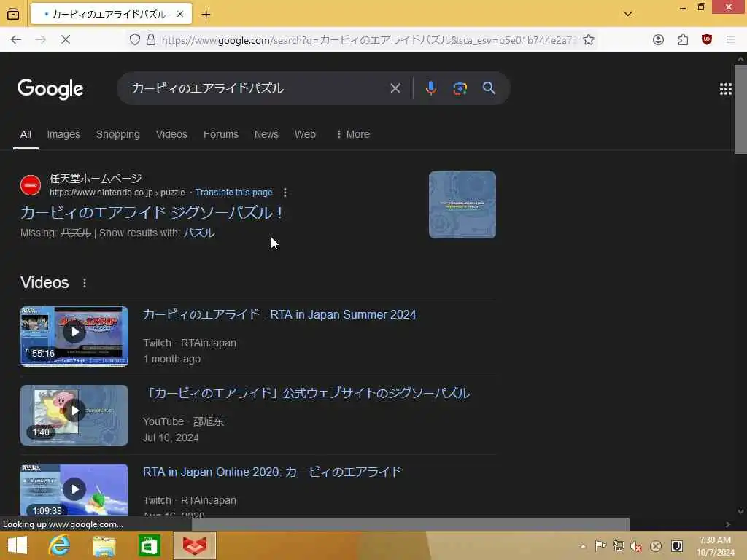Go back using browser back arrow
Screen dimensions: 747x560
pos(16,39)
